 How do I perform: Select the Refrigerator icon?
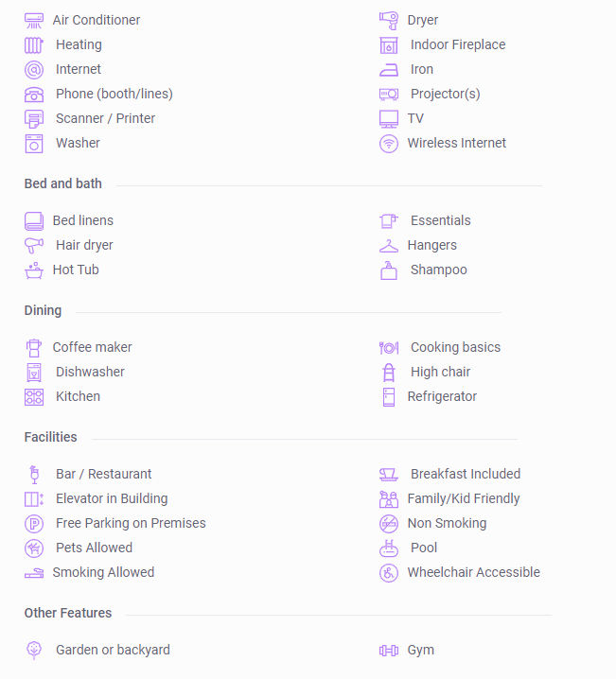click(x=389, y=397)
